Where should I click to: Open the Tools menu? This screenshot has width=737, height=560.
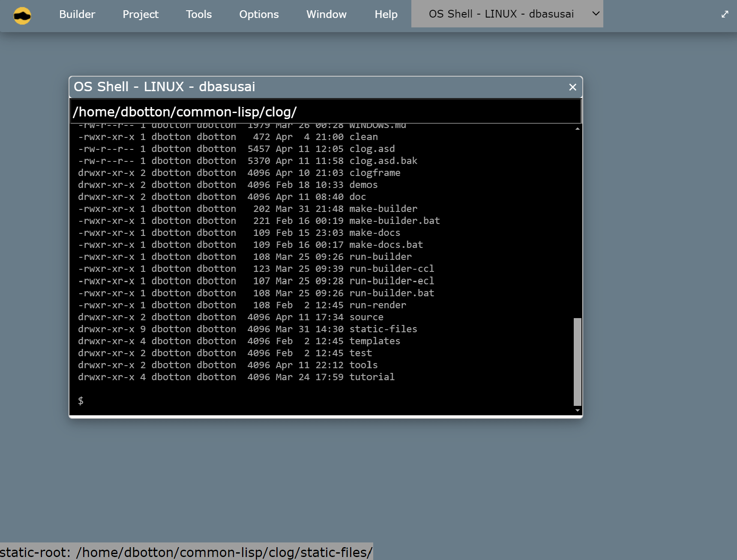pos(198,15)
